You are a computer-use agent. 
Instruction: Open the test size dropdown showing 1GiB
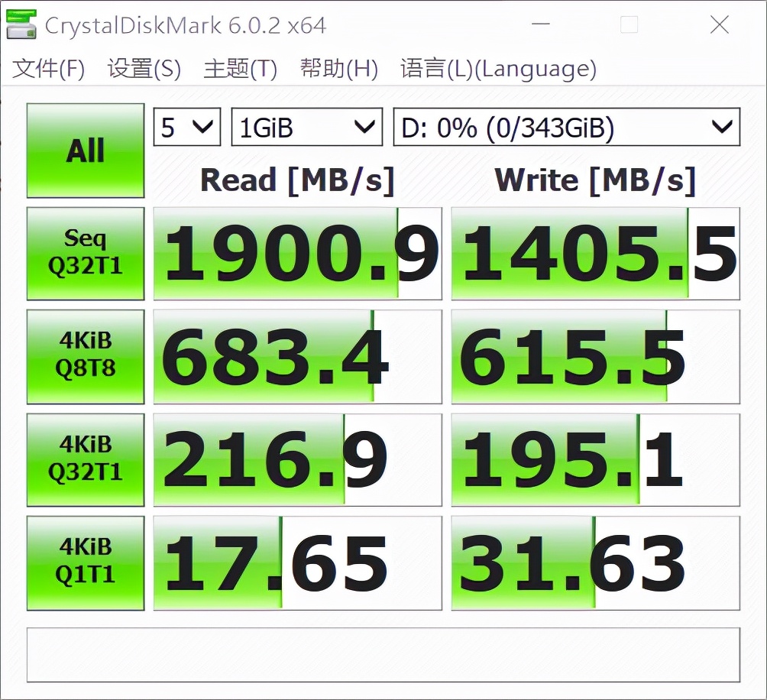[306, 127]
